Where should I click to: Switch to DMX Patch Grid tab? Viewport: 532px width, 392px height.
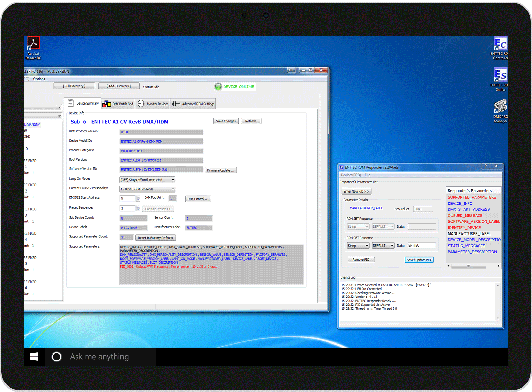pos(118,104)
